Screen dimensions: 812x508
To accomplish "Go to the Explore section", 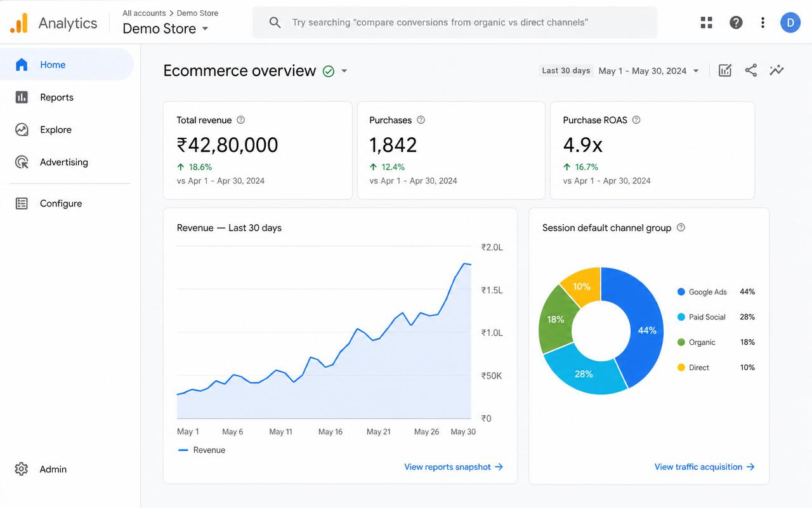I will [x=67, y=130].
